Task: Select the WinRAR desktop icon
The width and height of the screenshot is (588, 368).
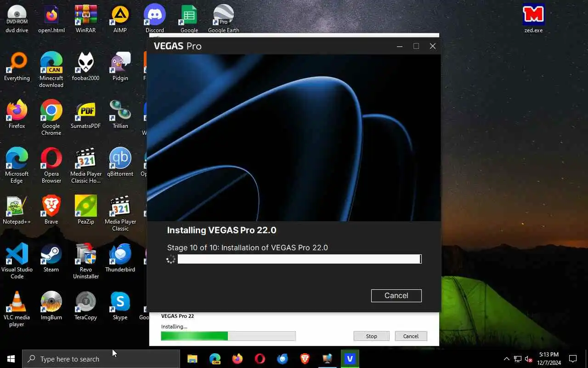Action: pyautogui.click(x=85, y=19)
